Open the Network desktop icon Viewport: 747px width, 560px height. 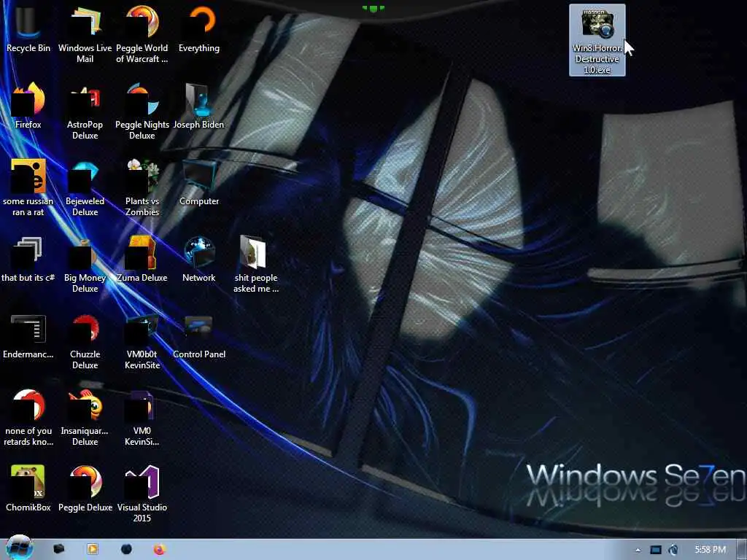coord(199,259)
